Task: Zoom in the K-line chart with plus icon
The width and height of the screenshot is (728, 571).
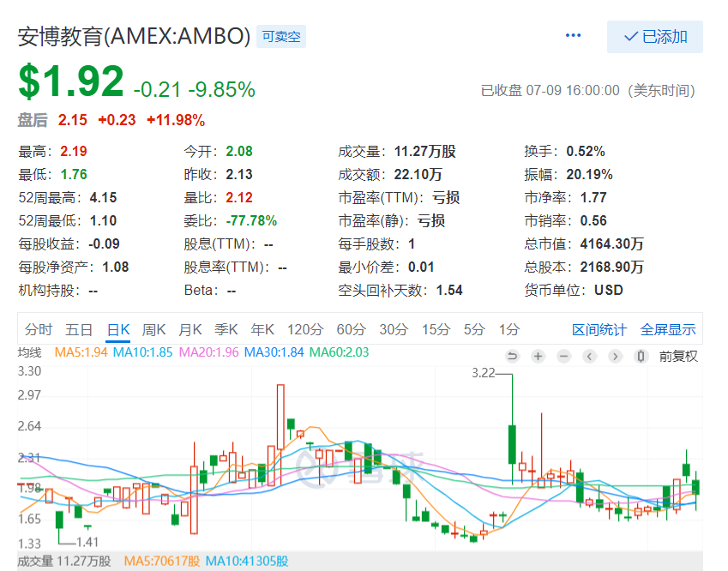Action: click(x=538, y=356)
